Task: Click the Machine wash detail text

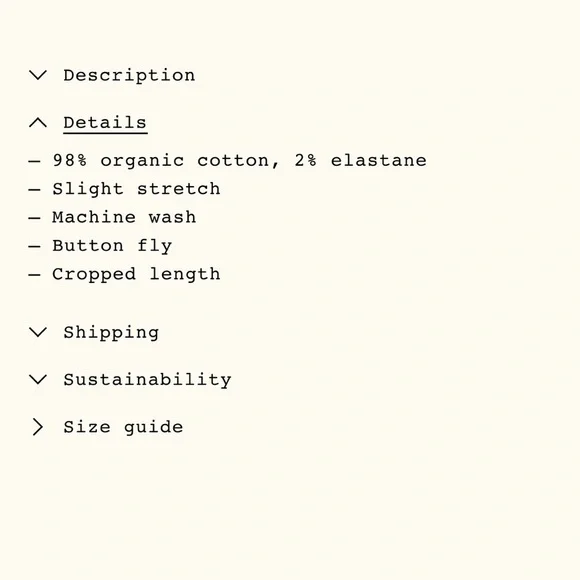Action: pyautogui.click(x=124, y=217)
